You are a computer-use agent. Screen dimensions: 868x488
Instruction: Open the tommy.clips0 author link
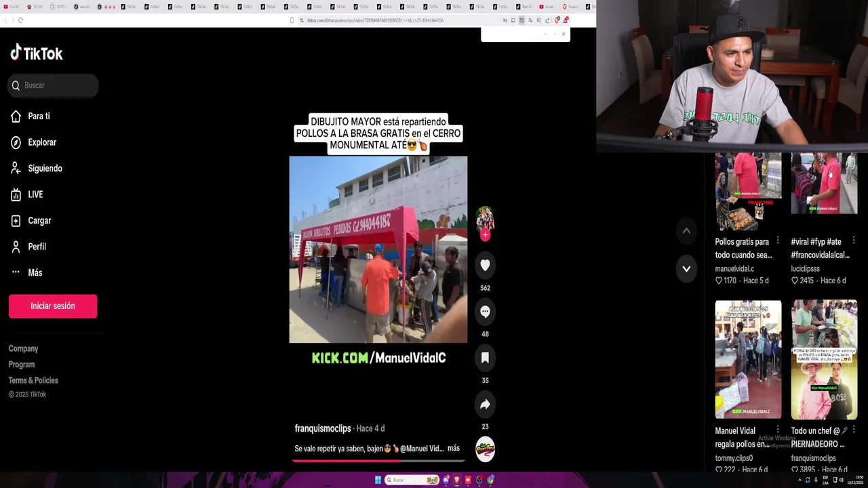click(734, 458)
